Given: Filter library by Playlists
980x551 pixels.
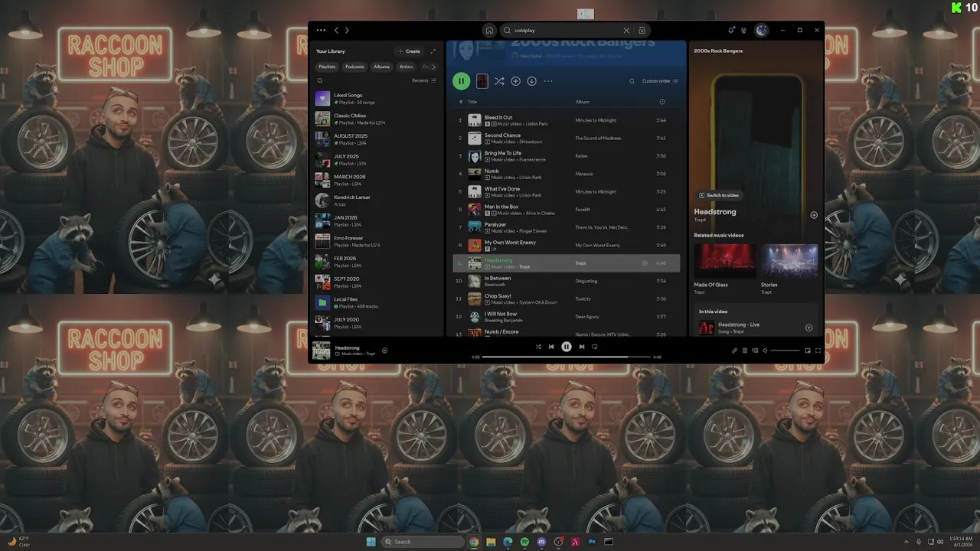Looking at the screenshot, I should pyautogui.click(x=327, y=67).
